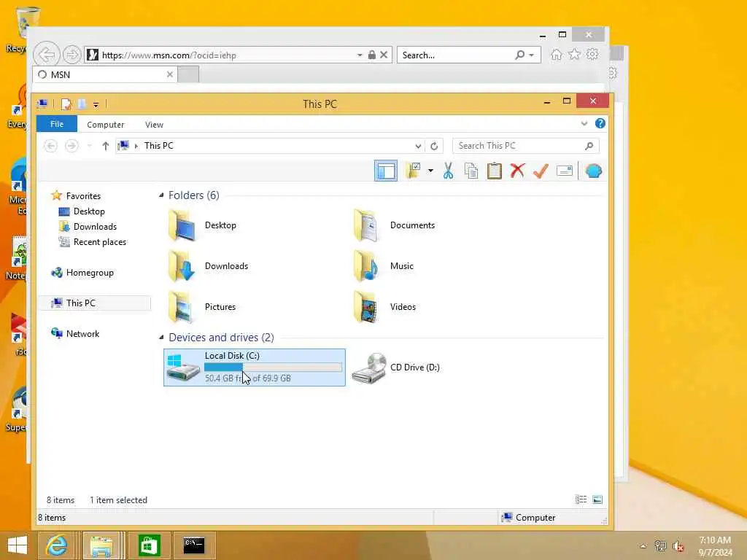Open Folder Options from the toolbar

(x=413, y=171)
